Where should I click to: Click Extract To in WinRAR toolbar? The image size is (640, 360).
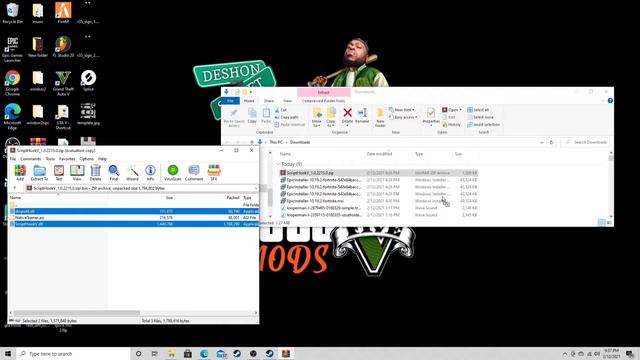[39, 173]
